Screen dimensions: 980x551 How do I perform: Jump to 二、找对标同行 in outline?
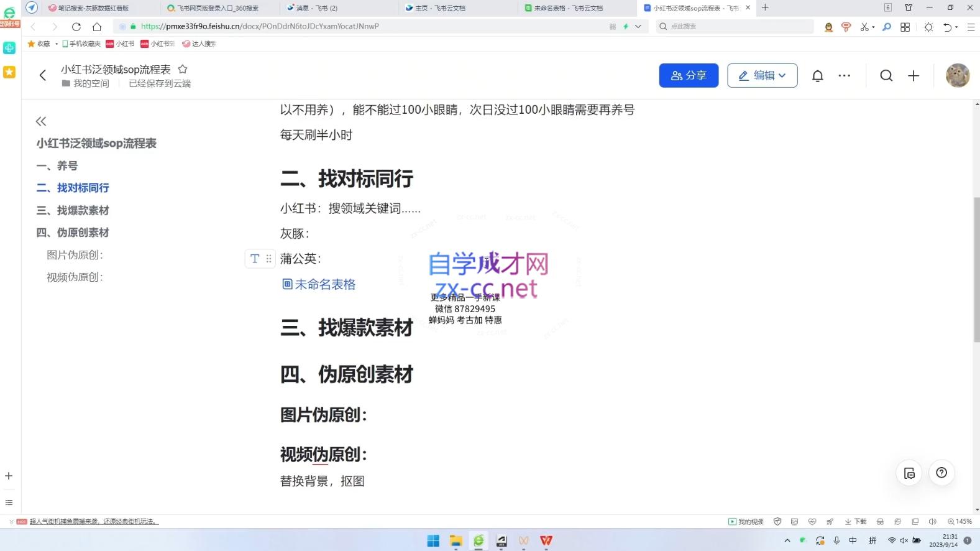[73, 188]
